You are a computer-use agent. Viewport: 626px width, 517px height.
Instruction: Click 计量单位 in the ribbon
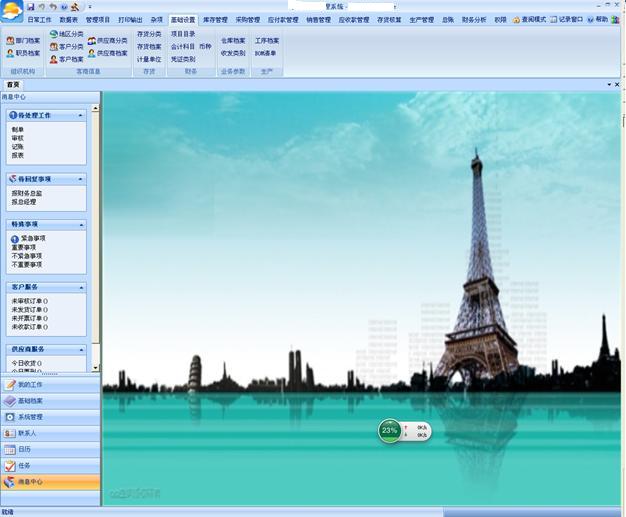149,59
